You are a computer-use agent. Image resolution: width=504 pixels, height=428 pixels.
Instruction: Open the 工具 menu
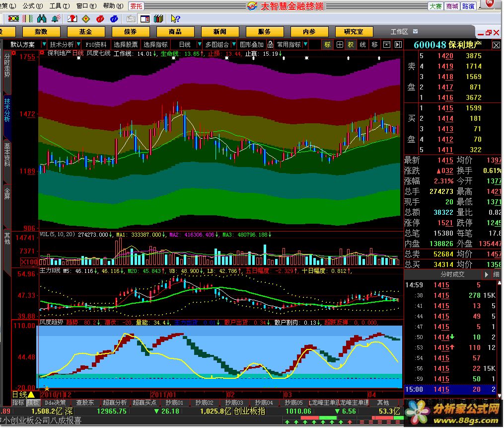tap(60, 6)
